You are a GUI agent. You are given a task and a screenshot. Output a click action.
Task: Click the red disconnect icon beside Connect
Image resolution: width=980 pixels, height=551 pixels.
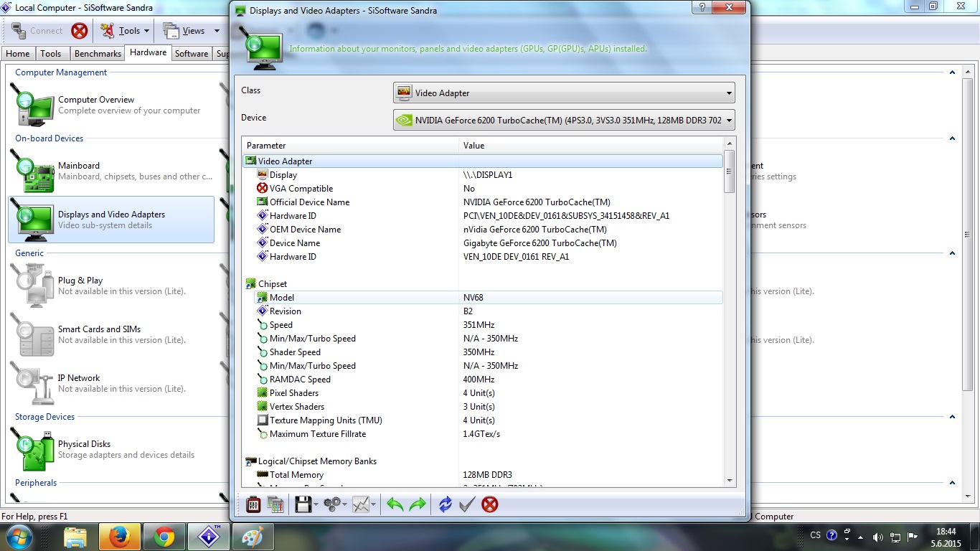coord(80,31)
